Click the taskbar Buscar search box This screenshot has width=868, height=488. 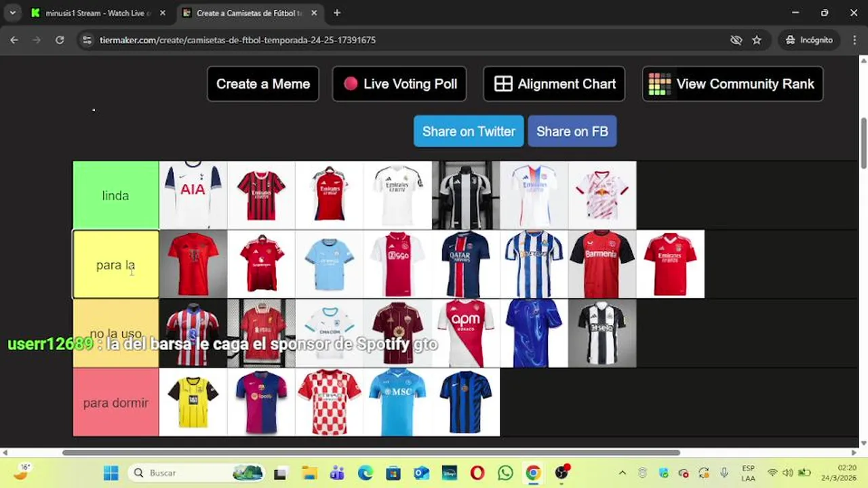pyautogui.click(x=198, y=473)
